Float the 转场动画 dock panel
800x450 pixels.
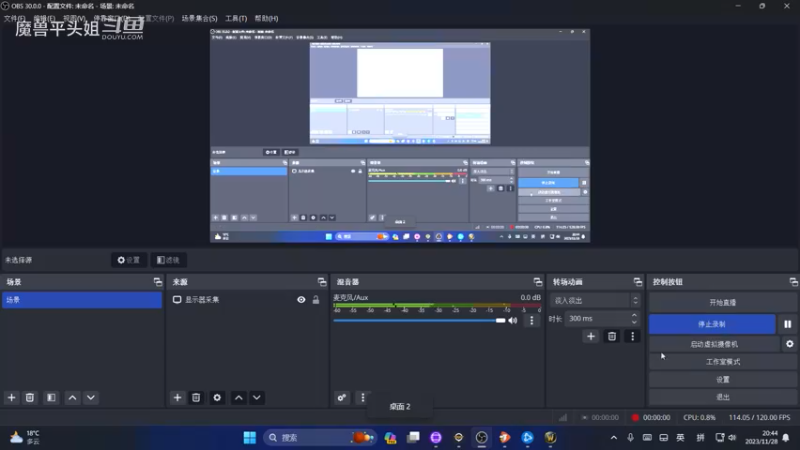(x=638, y=282)
